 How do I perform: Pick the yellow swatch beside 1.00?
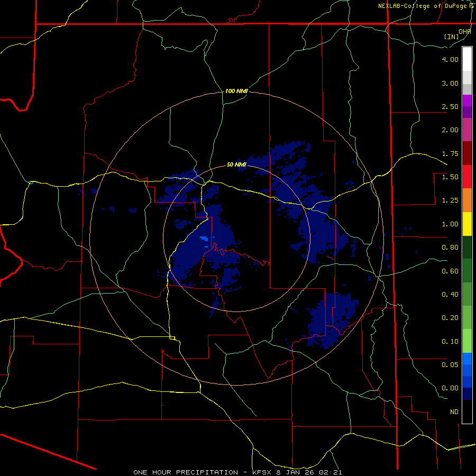pos(467,224)
